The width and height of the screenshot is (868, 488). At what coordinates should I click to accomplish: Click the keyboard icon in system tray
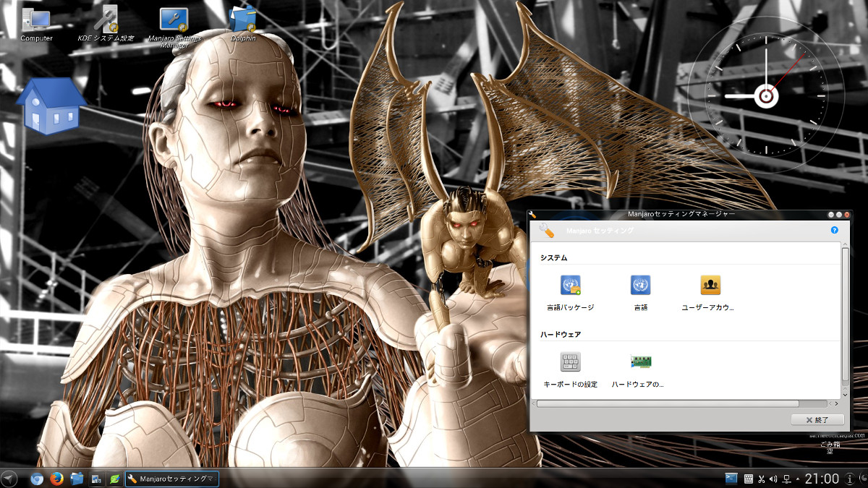point(749,479)
